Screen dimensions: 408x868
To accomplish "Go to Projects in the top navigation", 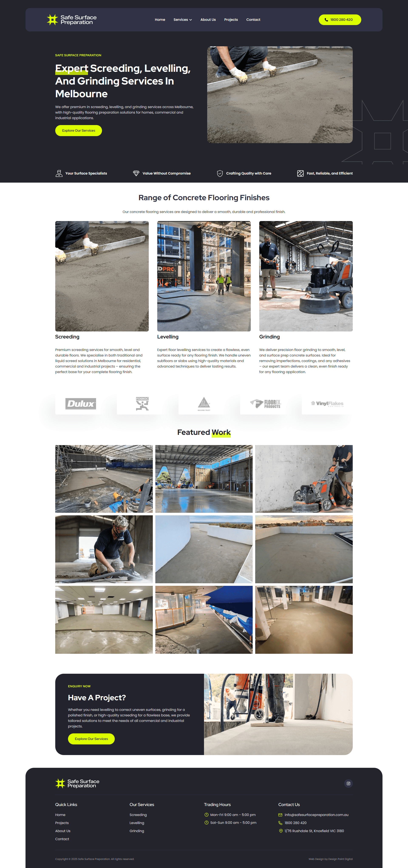I will click(x=231, y=20).
